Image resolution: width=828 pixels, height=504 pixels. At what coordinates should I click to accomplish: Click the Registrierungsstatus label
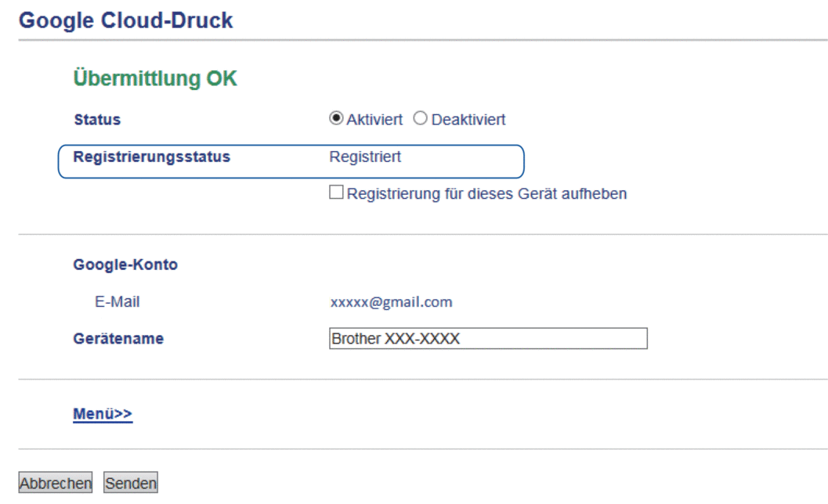[x=151, y=157]
